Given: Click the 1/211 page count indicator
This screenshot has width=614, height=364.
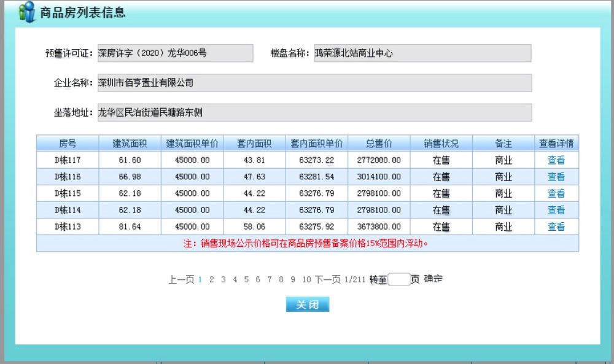Looking at the screenshot, I should point(355,279).
